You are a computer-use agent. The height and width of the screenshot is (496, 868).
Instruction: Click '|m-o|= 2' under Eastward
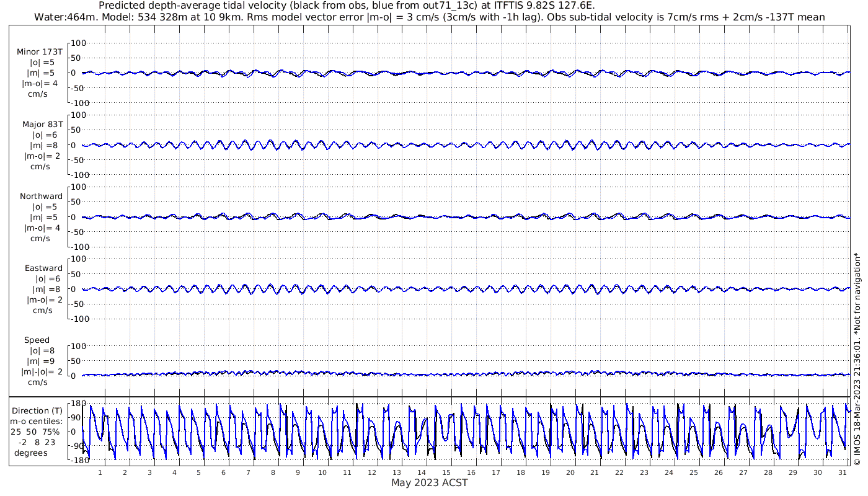[45, 299]
